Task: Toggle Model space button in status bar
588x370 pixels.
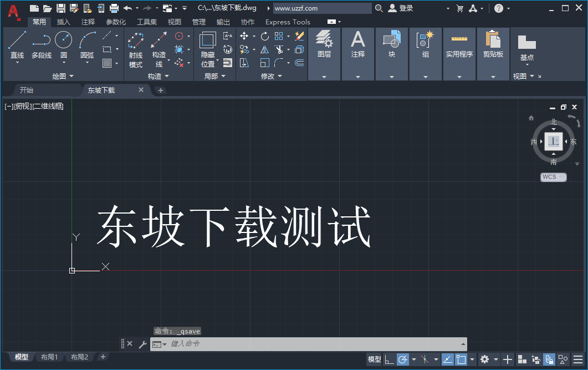Action: click(x=374, y=359)
